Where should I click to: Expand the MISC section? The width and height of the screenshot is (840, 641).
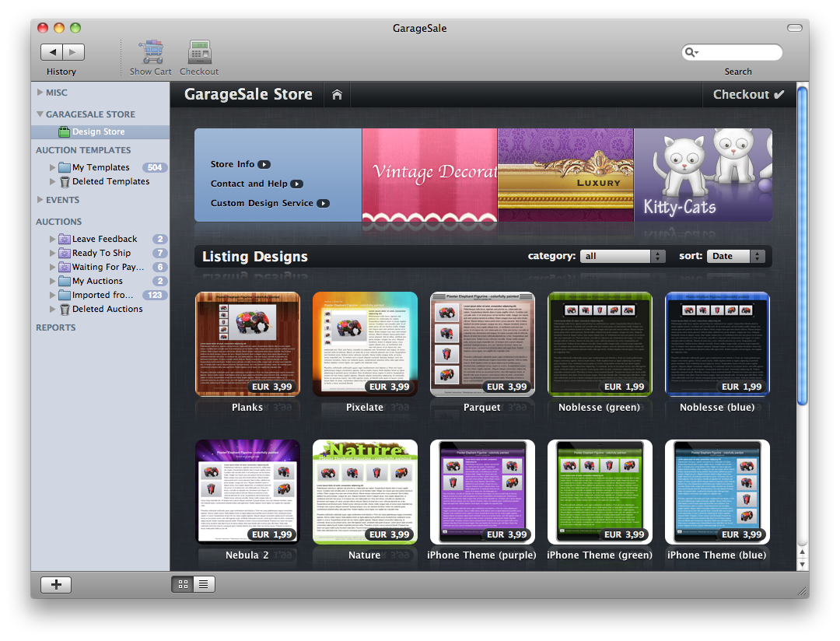[x=40, y=93]
